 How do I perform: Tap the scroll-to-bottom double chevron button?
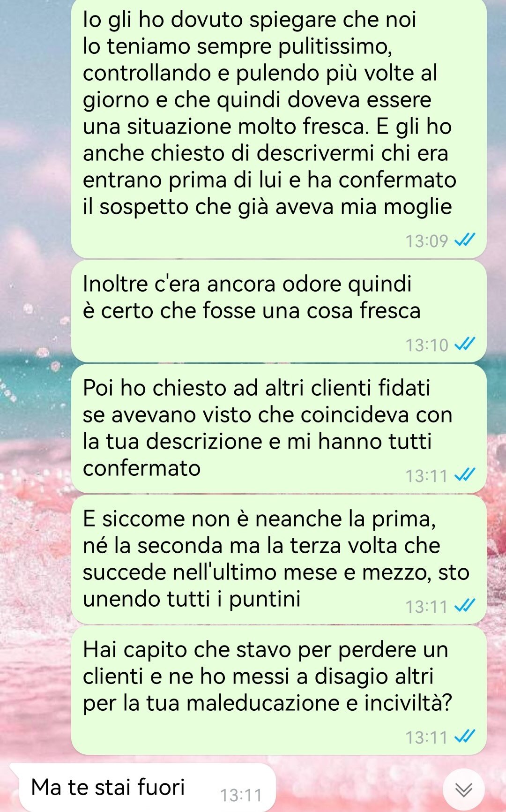464,790
